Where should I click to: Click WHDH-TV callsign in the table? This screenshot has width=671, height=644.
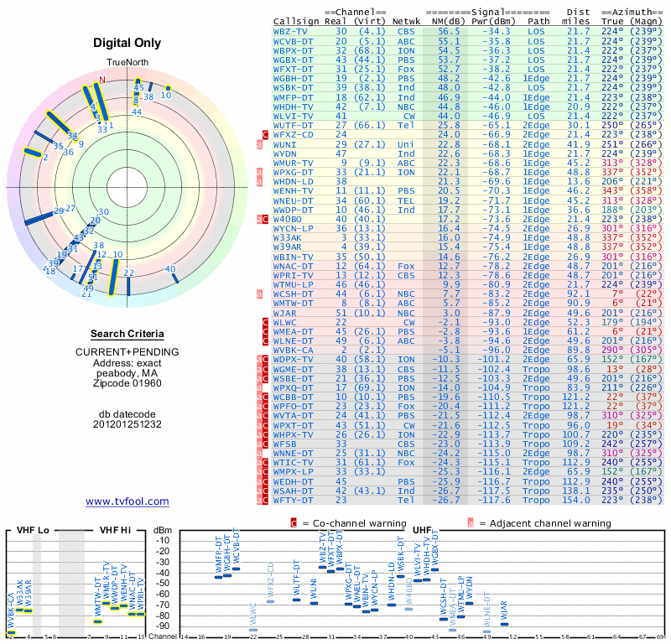293,107
